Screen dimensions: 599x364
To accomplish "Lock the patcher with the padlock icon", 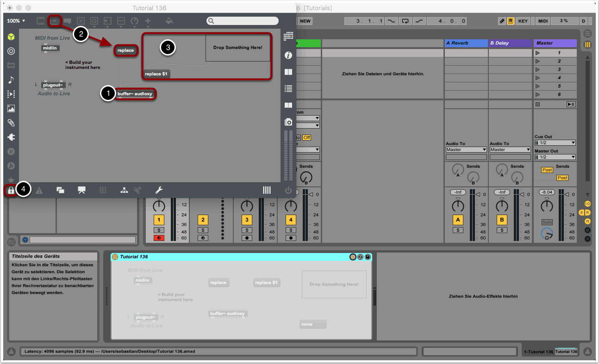I will [x=11, y=190].
